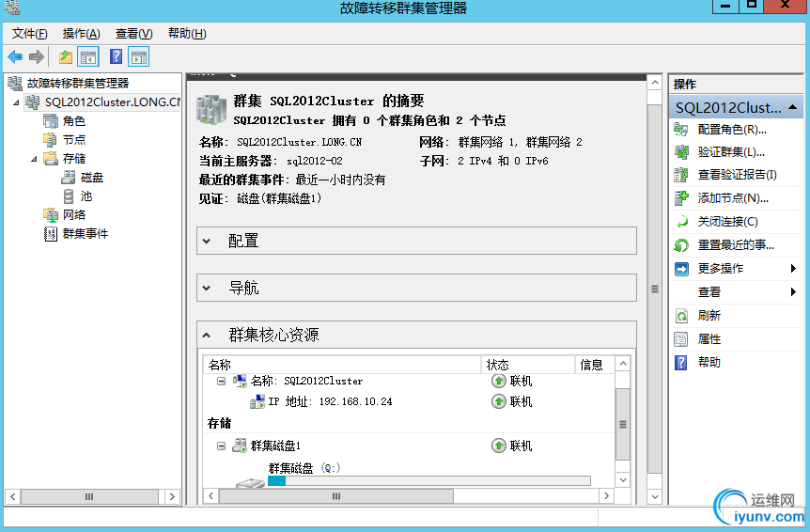Collapse the 名称: SQL2012Cluster resource row
The width and height of the screenshot is (810, 532).
point(221,382)
